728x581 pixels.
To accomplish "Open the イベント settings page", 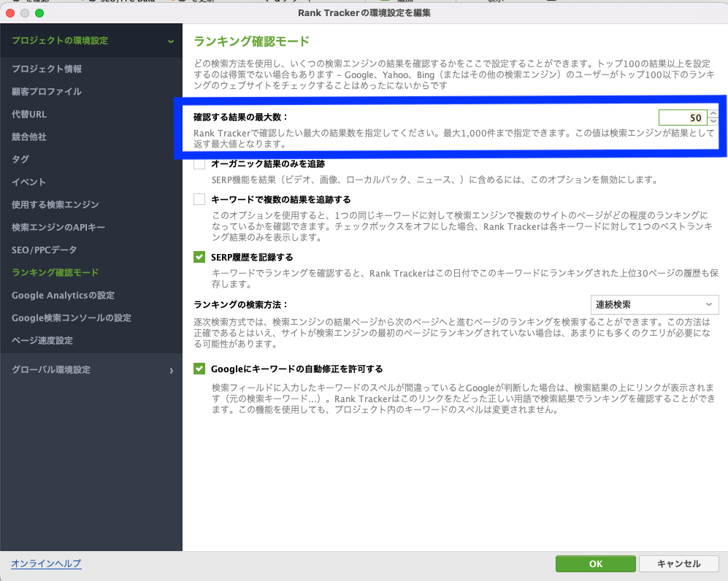I will pyautogui.click(x=28, y=182).
